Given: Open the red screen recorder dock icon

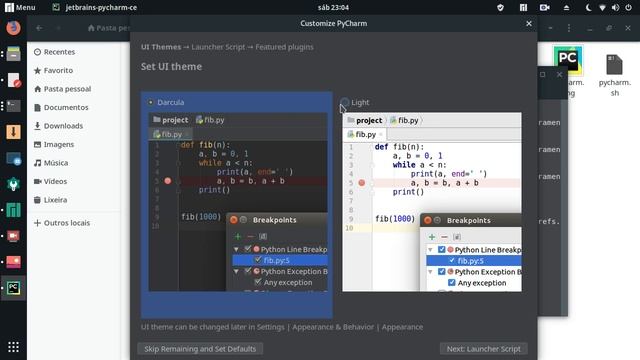Looking at the screenshot, I should 13,236.
